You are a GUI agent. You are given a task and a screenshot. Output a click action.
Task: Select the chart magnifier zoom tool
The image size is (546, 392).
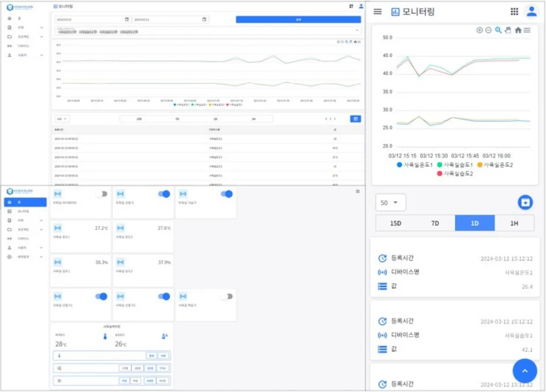[x=498, y=31]
